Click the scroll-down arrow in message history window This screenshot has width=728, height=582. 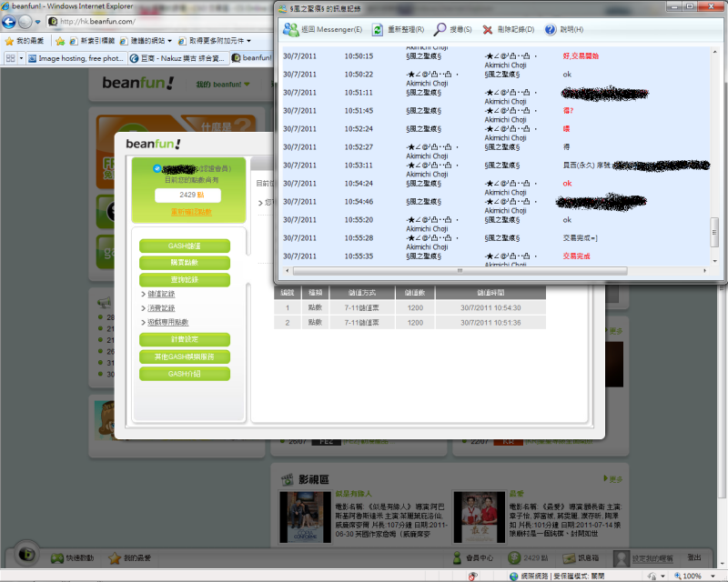(714, 261)
